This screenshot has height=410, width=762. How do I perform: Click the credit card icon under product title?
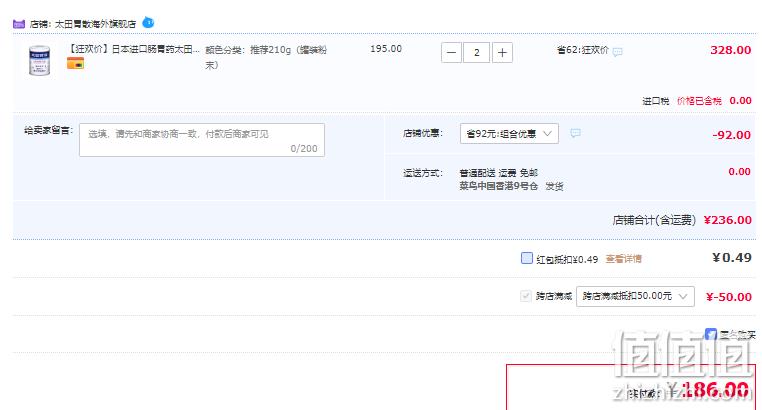click(x=75, y=63)
